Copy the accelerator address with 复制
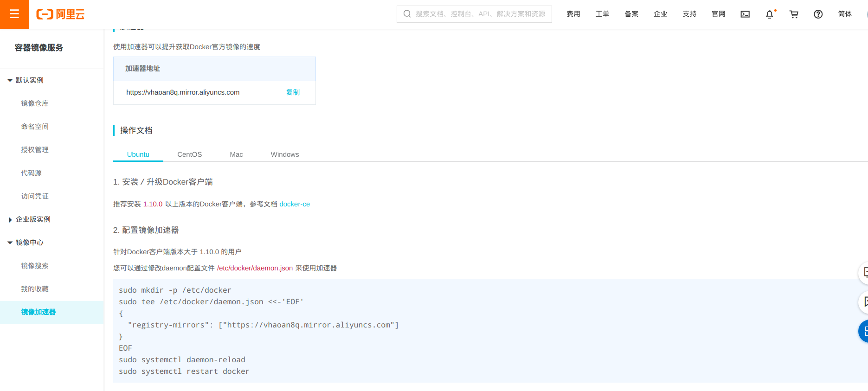 point(293,92)
